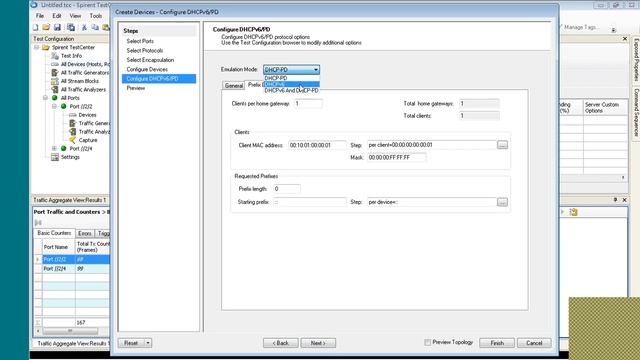Open the File menu
Image resolution: width=640 pixels, height=360 pixels.
click(40, 16)
